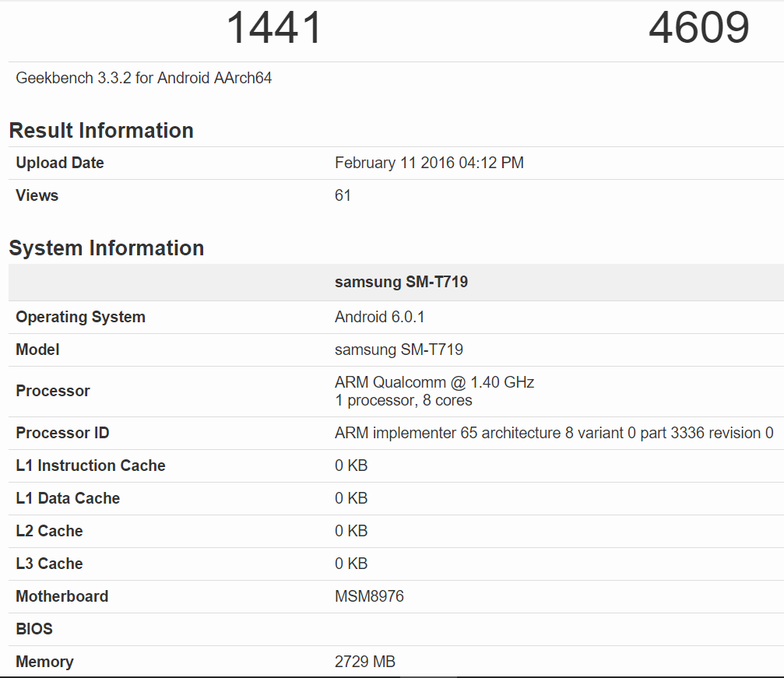Click the L3 Cache label
This screenshot has height=678, width=784.
(49, 564)
